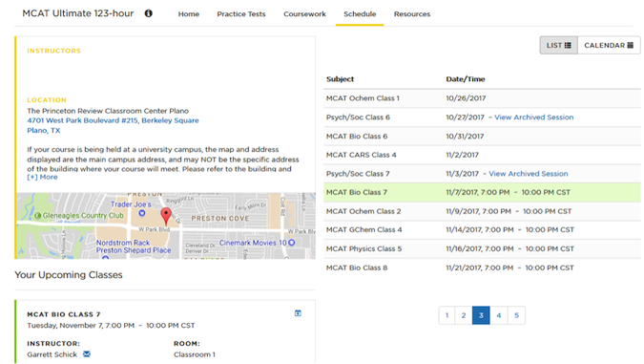Image resolution: width=644 pixels, height=364 pixels.
Task: Go to the Resources tab
Action: [412, 14]
